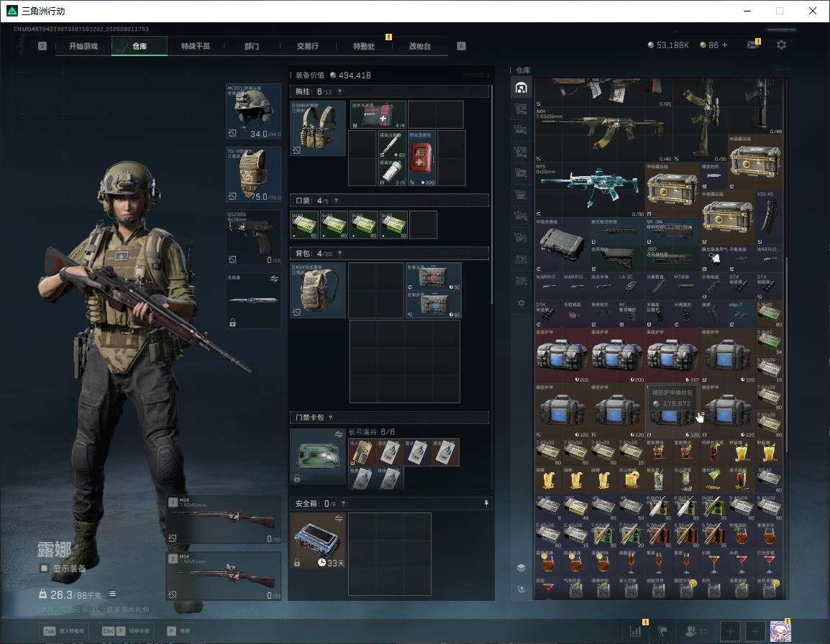Viewport: 830px width, 644px height.
Task: Click the warehouse sort organize icon
Action: [x=521, y=589]
